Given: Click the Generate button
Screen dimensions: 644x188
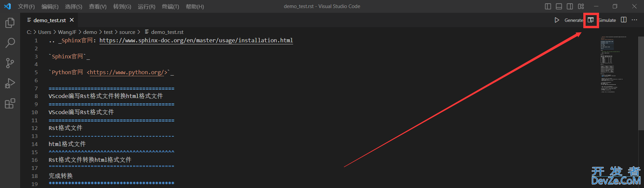Looking at the screenshot, I should click(x=574, y=20).
